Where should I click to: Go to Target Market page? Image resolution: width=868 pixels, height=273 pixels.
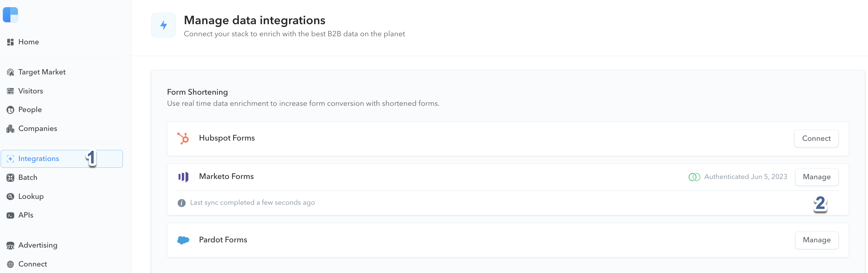click(42, 72)
